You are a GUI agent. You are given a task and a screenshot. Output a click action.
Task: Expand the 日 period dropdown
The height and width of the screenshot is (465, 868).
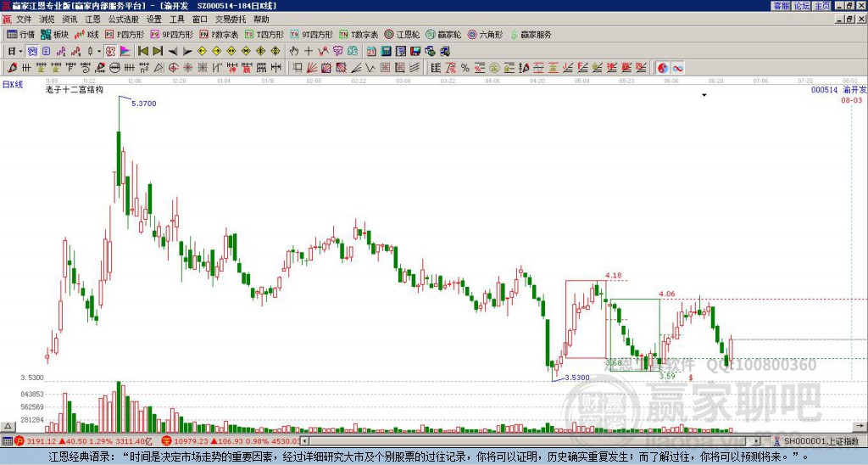pos(20,52)
